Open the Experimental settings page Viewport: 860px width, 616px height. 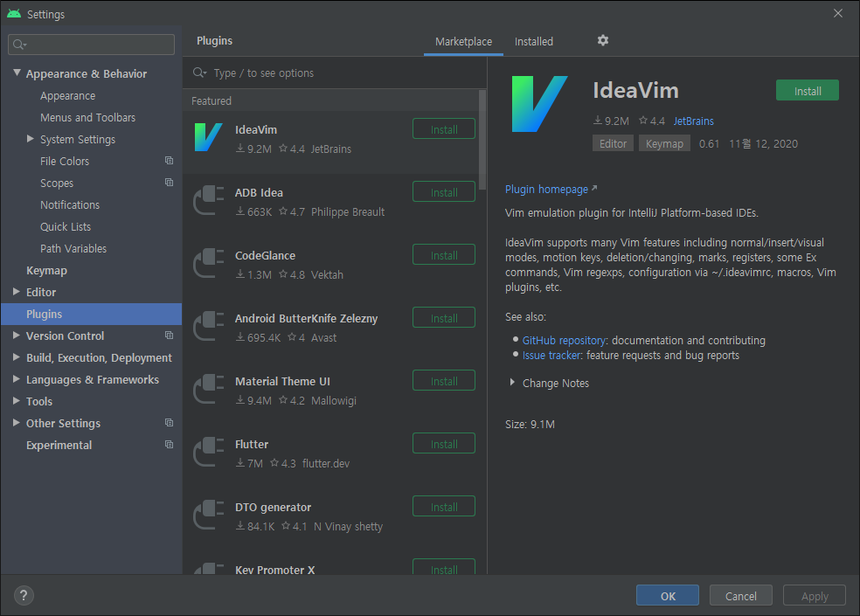coord(59,445)
